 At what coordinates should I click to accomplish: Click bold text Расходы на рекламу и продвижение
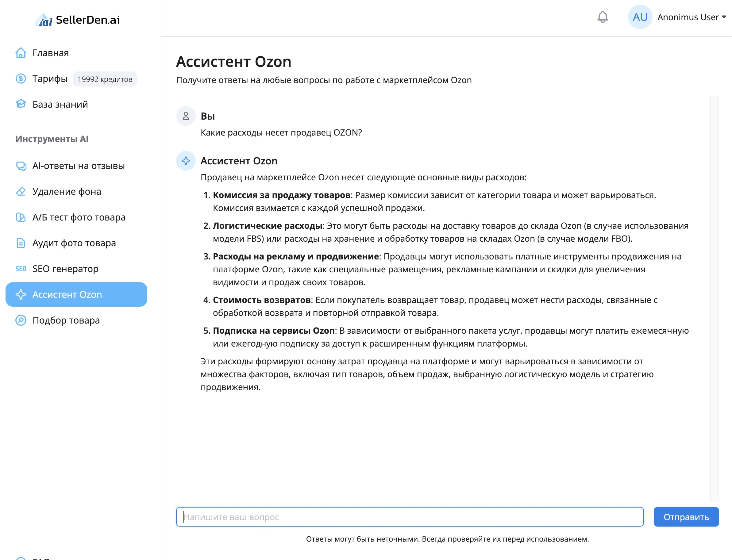pyautogui.click(x=296, y=257)
